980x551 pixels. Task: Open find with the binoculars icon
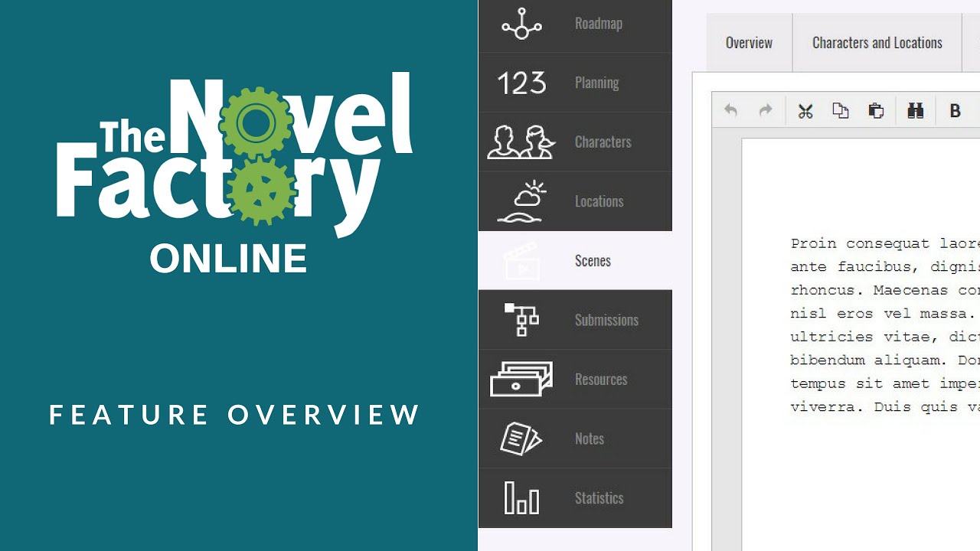coord(915,111)
